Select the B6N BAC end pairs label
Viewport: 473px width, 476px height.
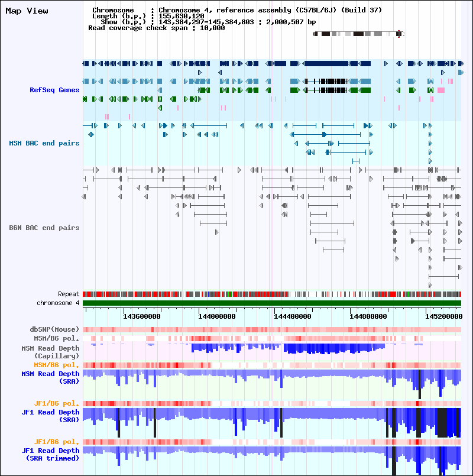44,228
